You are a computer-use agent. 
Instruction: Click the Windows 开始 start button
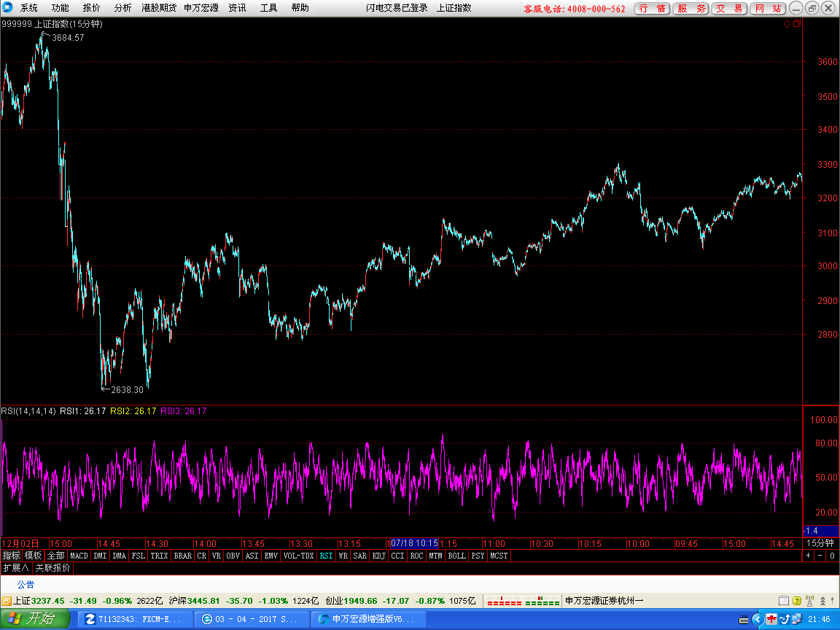(x=35, y=619)
